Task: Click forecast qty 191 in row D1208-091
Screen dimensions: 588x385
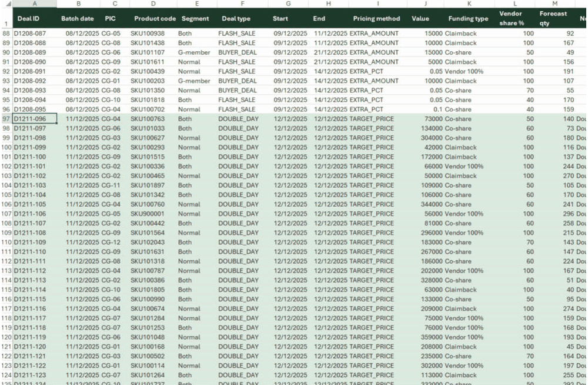Action: 569,71
